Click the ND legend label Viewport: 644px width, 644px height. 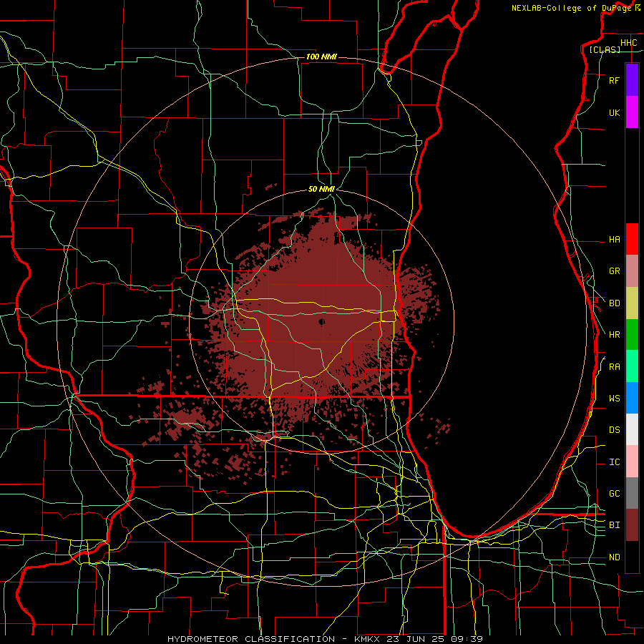click(x=614, y=557)
